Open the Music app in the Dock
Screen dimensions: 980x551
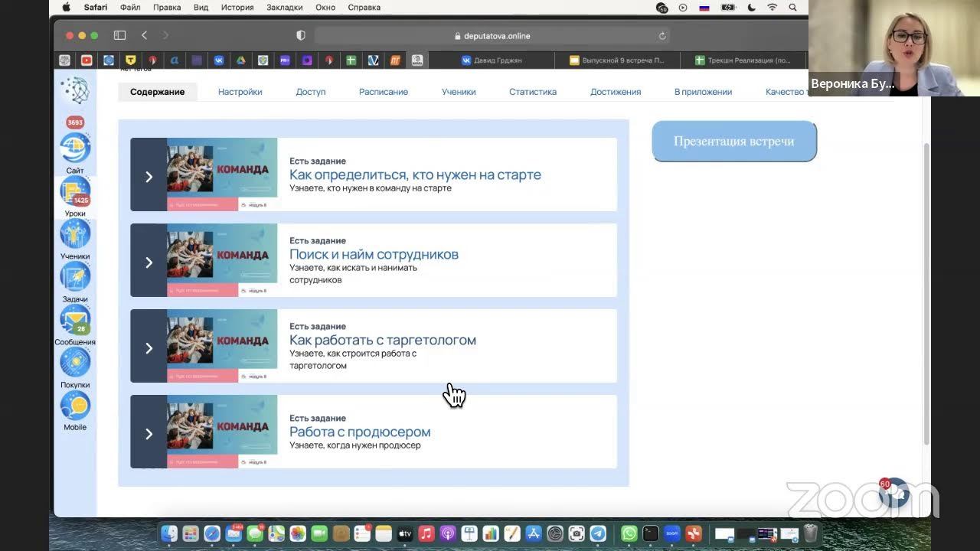click(426, 533)
